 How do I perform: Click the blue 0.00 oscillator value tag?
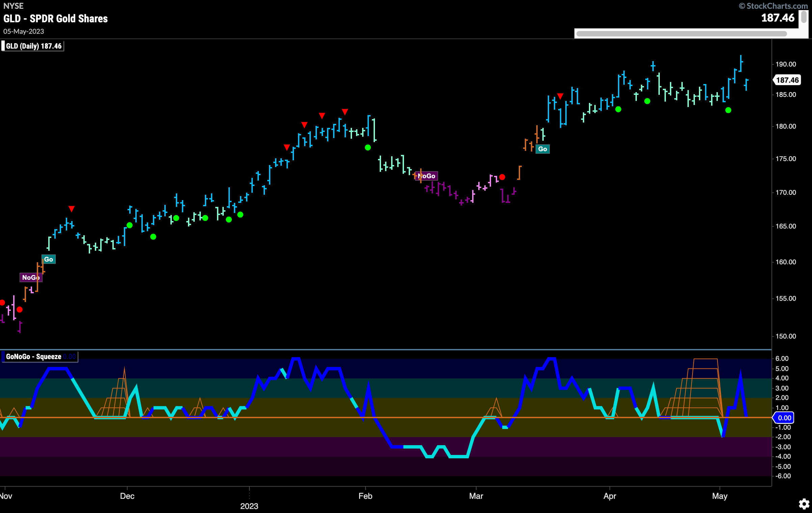(784, 418)
